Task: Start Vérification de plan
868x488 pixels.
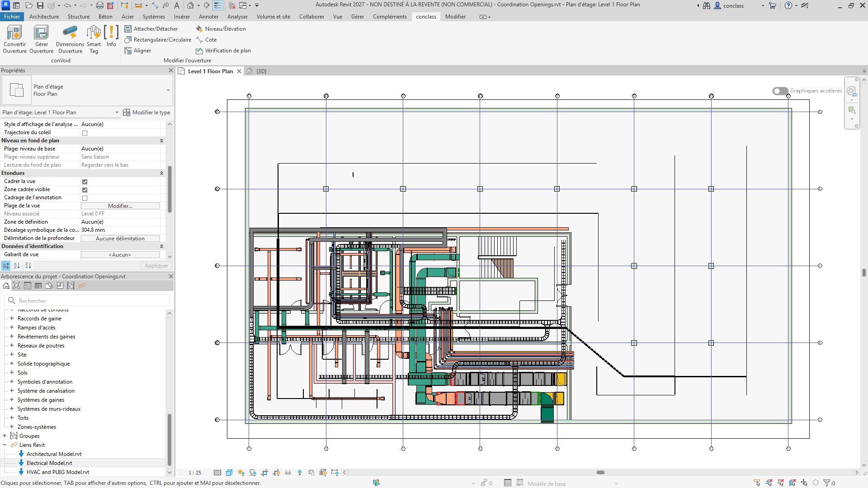Action: pos(223,51)
